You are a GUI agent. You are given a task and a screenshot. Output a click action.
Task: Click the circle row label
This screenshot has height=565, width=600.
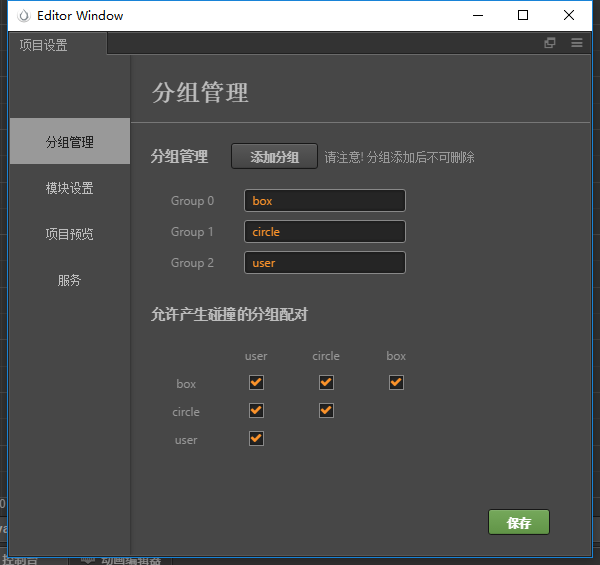click(x=186, y=412)
